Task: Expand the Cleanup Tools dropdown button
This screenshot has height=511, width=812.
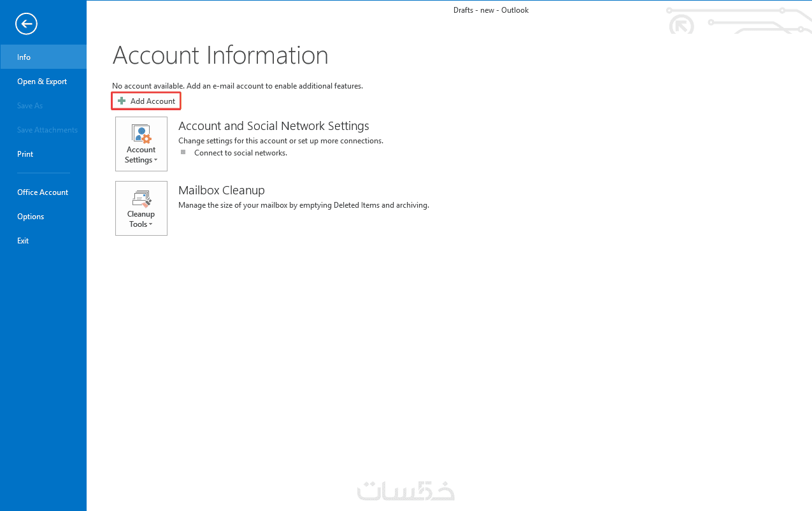Action: click(141, 208)
